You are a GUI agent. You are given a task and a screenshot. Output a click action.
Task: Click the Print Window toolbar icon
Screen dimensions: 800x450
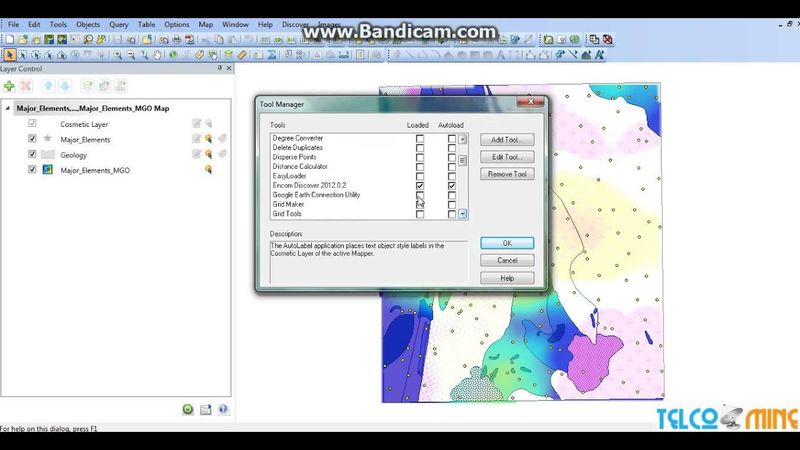point(177,39)
